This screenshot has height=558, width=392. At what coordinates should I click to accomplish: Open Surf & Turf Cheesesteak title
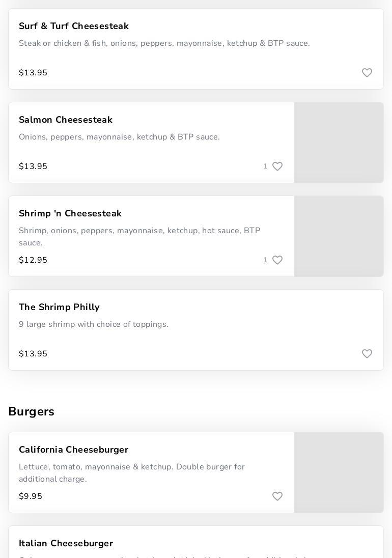(x=74, y=26)
